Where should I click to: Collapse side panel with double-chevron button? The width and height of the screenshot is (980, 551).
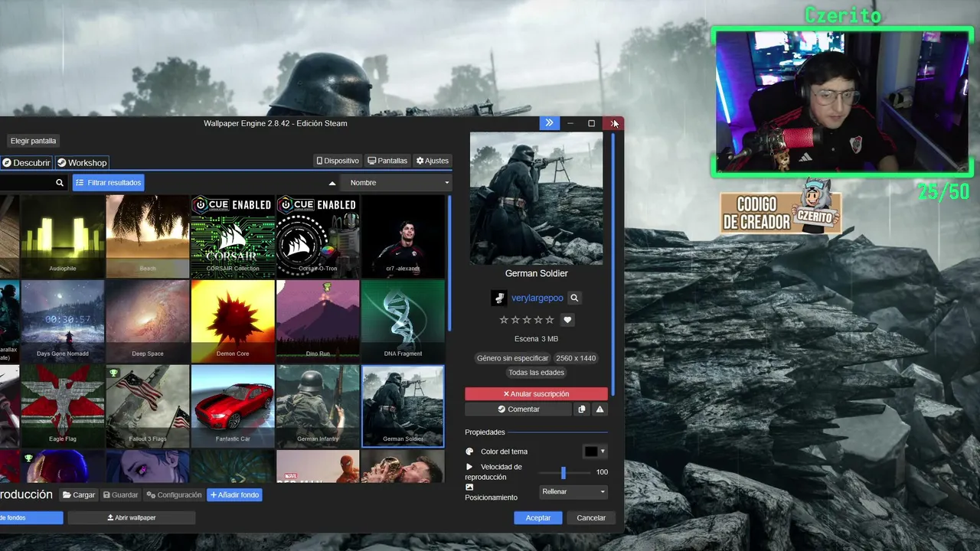click(x=549, y=123)
